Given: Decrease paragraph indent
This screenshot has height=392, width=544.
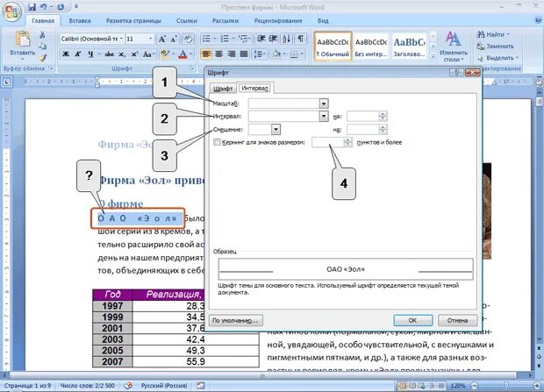Looking at the screenshot, I should click(x=261, y=39).
